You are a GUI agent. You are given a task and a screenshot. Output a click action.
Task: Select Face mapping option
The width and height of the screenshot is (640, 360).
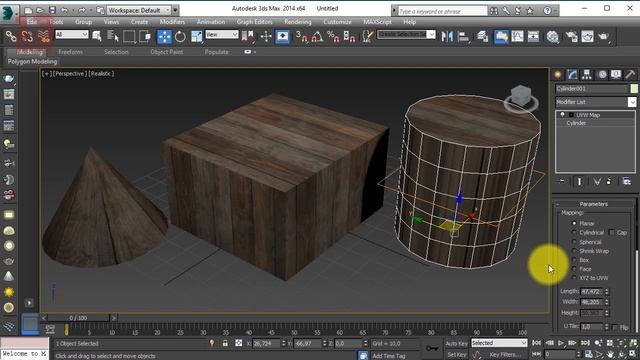[574, 269]
